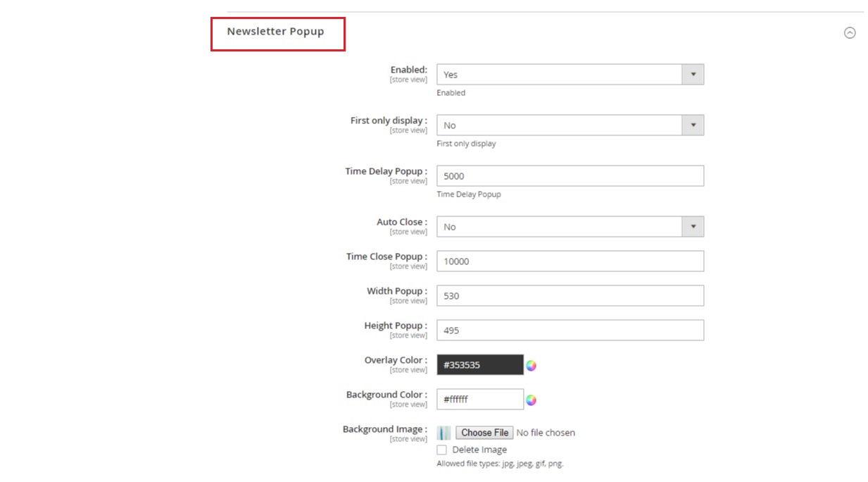Click the Enabled field label
868x482 pixels.
pyautogui.click(x=408, y=70)
